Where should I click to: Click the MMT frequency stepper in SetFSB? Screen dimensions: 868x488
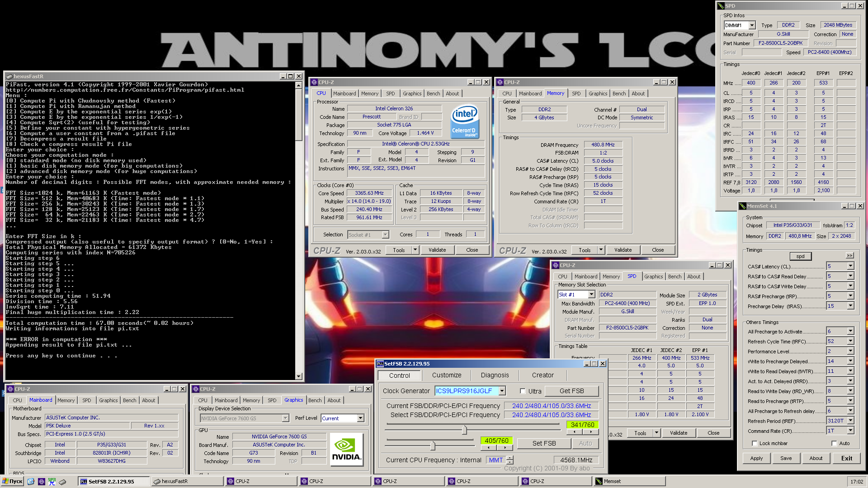510,460
